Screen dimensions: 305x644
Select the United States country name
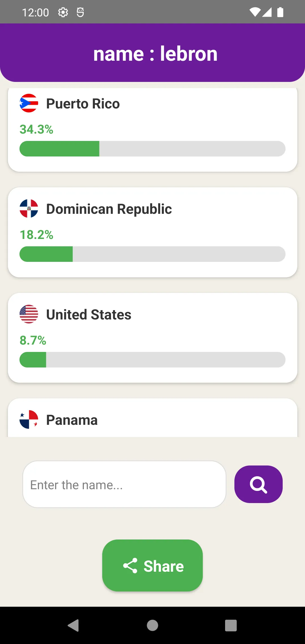[89, 314]
